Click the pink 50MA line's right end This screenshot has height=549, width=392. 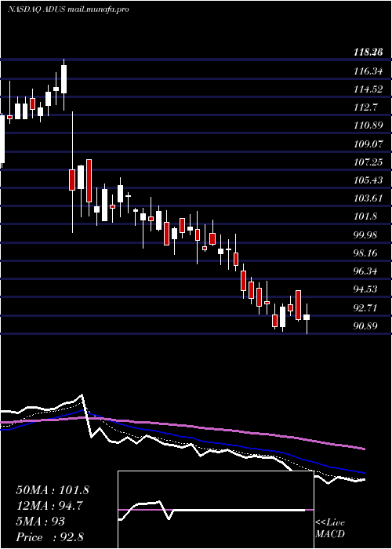[x=364, y=448]
